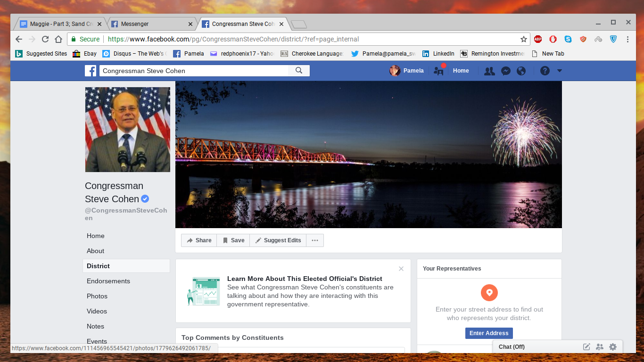This screenshot has width=644, height=362.
Task: Open Ebay bookmark
Action: [85, 54]
